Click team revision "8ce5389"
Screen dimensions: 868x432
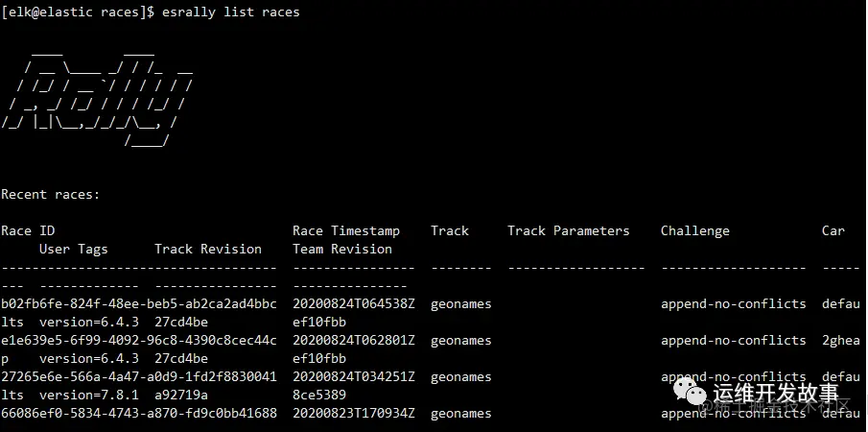(319, 395)
